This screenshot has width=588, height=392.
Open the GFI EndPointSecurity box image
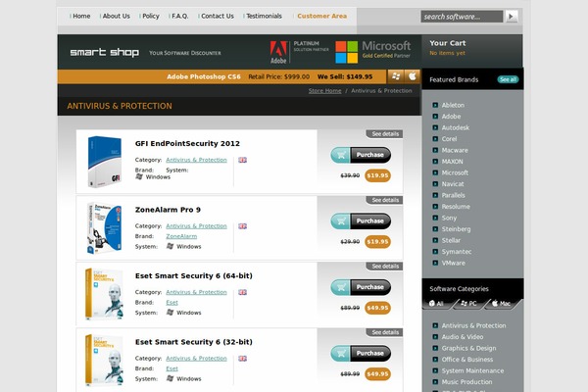pyautogui.click(x=105, y=162)
